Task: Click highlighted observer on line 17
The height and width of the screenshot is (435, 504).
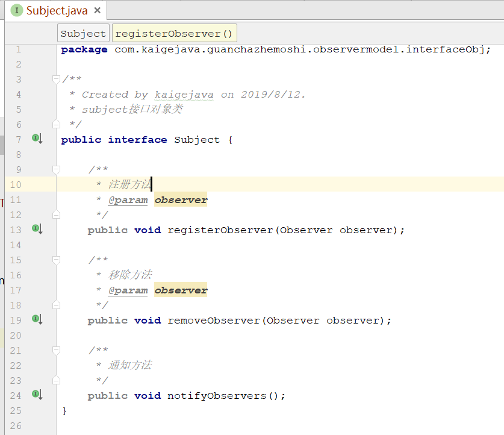Action: coord(181,290)
